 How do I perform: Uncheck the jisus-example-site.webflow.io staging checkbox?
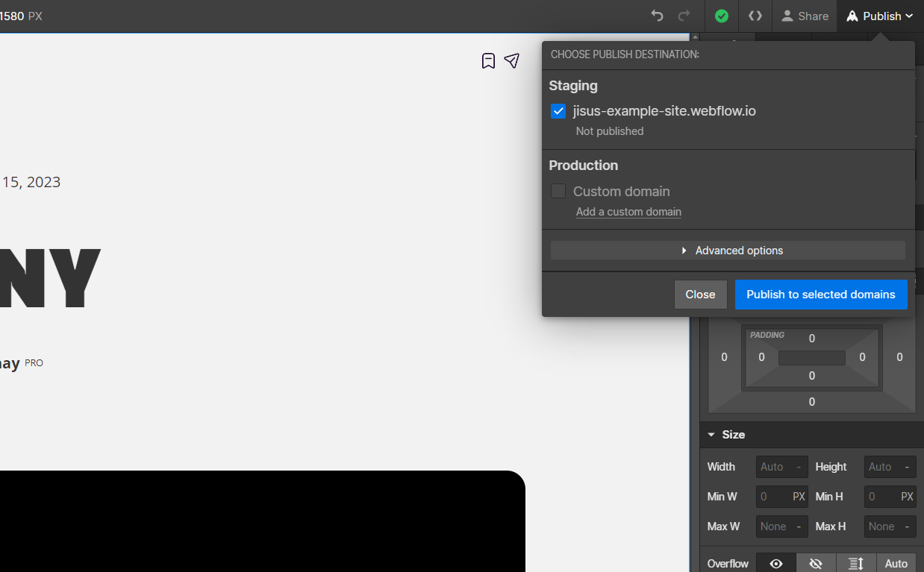558,111
